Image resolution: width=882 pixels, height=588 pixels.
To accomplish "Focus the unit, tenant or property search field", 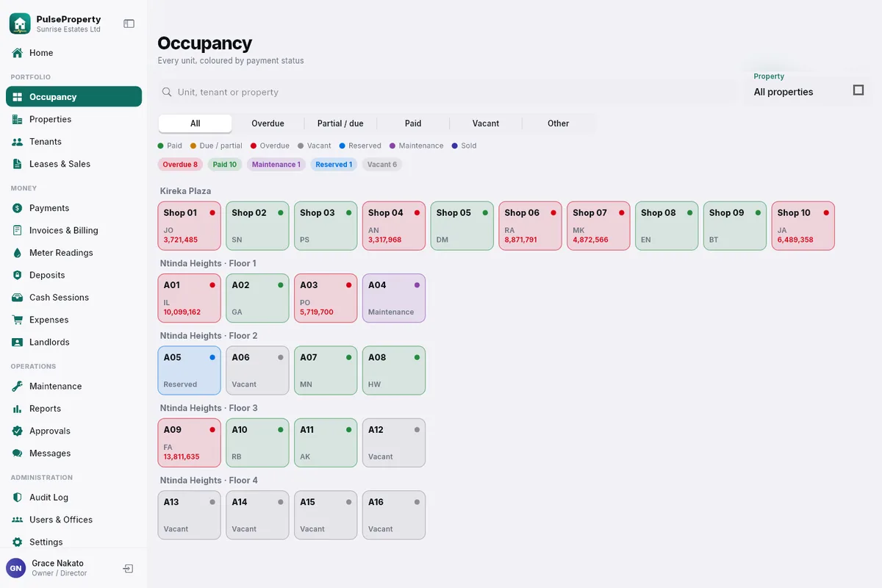I will click(448, 93).
